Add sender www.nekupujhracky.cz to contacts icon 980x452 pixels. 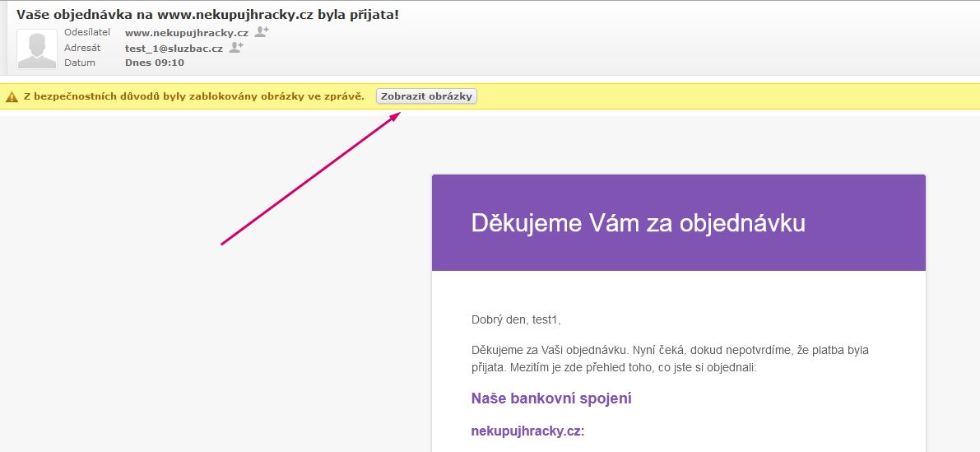pos(262,32)
